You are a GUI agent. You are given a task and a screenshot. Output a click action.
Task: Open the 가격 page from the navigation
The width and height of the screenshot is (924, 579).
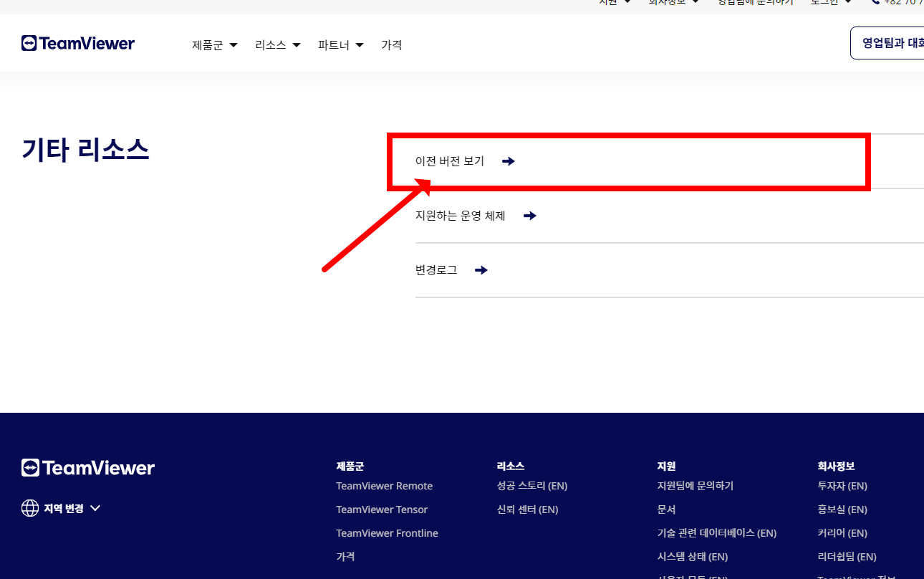point(392,44)
